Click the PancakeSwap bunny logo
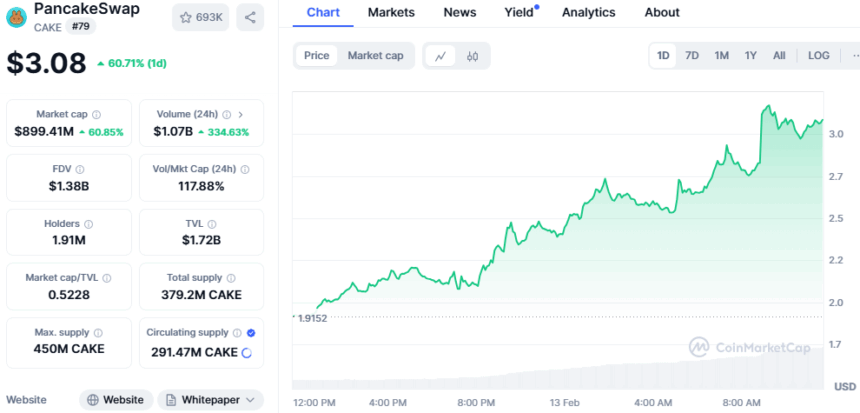This screenshot has width=860, height=413. point(16,18)
